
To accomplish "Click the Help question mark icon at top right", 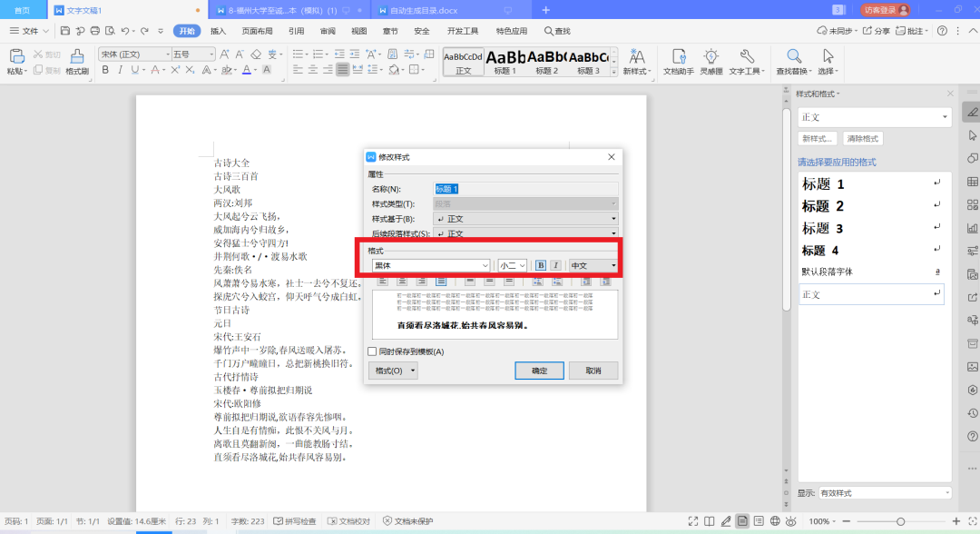I will tap(942, 31).
